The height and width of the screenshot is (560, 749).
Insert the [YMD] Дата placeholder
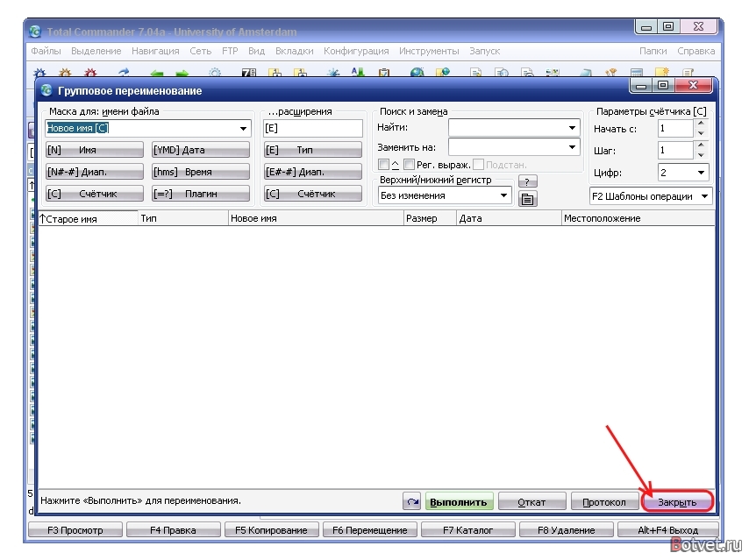[x=201, y=150]
